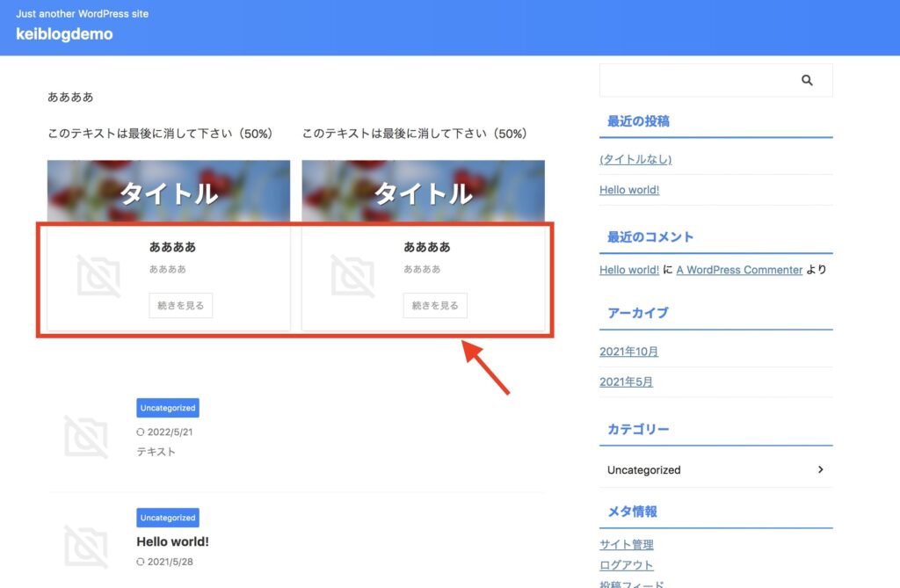Screen dimensions: 900x588
Task: Open Hello world! under 最近の投稿
Action: pyautogui.click(x=629, y=190)
